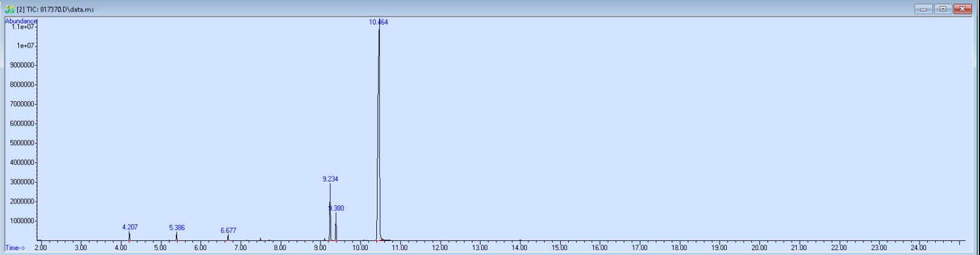This screenshot has height=255, width=980.
Task: Click the 24.00 tick on the time axis
Action: pyautogui.click(x=918, y=248)
